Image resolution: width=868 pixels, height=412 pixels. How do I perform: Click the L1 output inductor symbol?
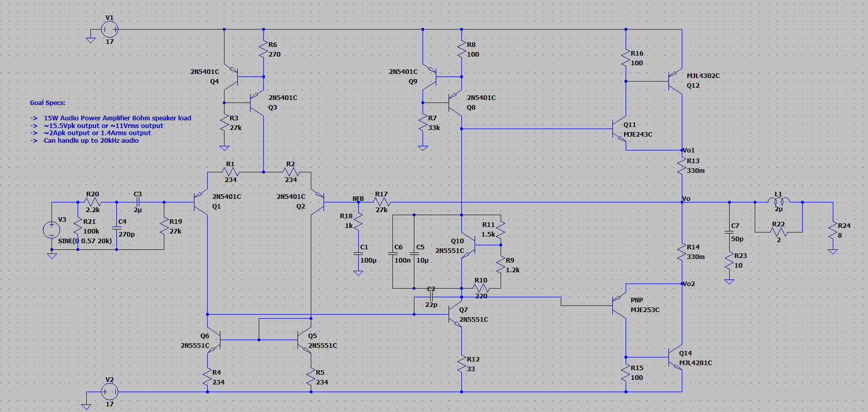pyautogui.click(x=779, y=201)
